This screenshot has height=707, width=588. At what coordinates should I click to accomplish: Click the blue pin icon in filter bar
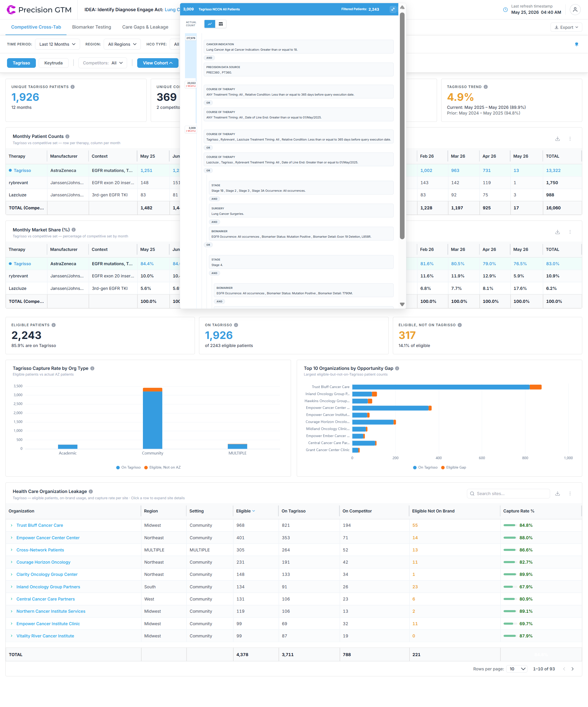pyautogui.click(x=577, y=44)
